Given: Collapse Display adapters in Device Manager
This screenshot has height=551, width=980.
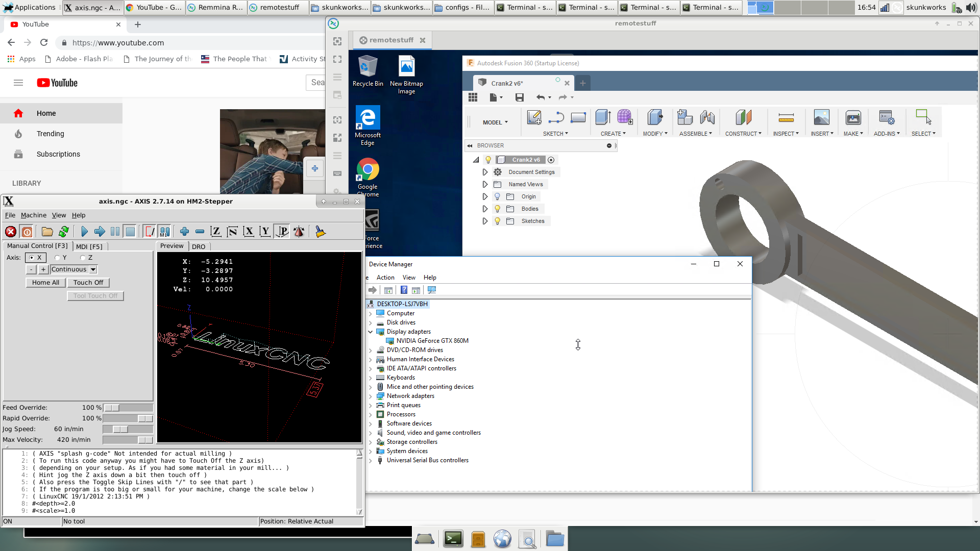Looking at the screenshot, I should [x=371, y=332].
